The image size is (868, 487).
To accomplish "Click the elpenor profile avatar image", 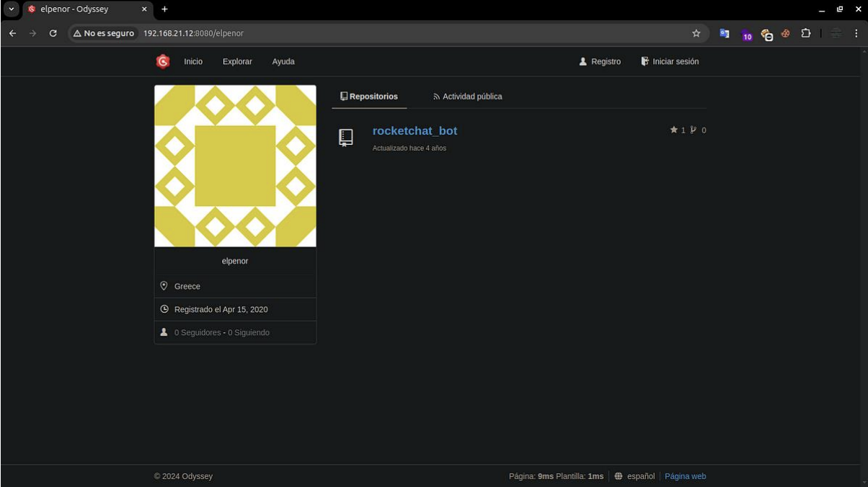I will (x=235, y=166).
